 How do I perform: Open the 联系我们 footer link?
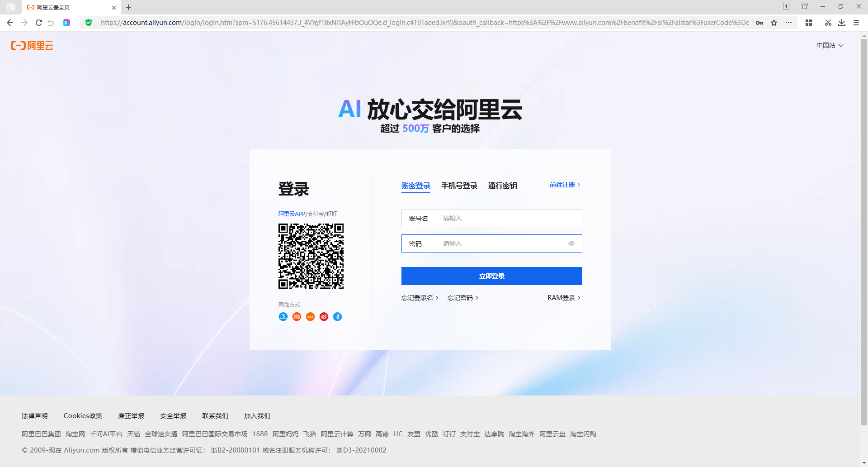pos(215,416)
